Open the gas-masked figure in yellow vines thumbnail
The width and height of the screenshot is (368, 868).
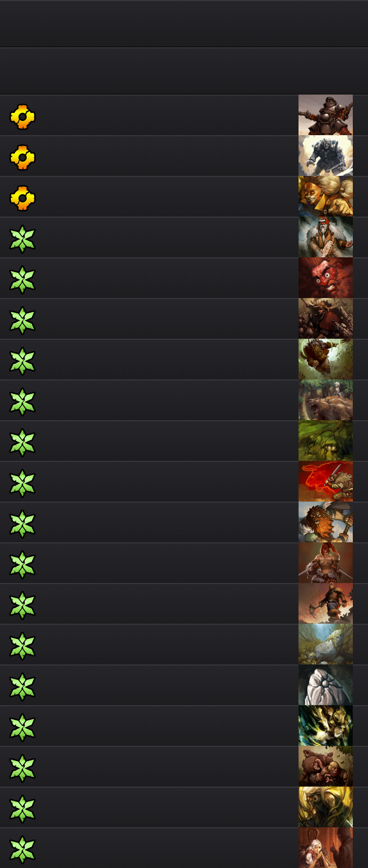tap(326, 807)
